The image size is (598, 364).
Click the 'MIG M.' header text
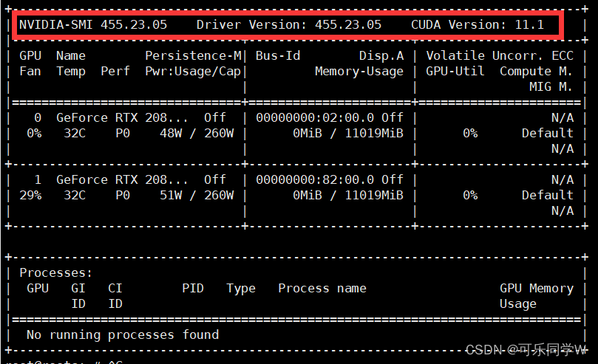551,87
